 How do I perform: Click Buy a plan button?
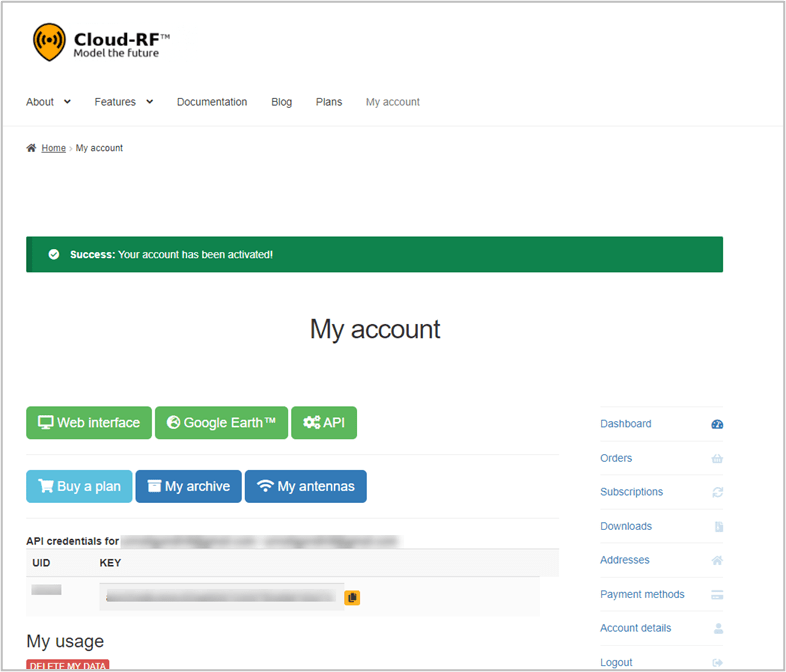pyautogui.click(x=79, y=486)
